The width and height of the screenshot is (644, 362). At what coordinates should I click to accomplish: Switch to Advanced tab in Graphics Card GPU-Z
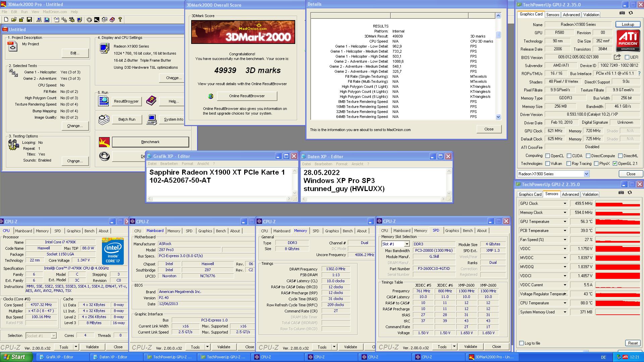[571, 15]
